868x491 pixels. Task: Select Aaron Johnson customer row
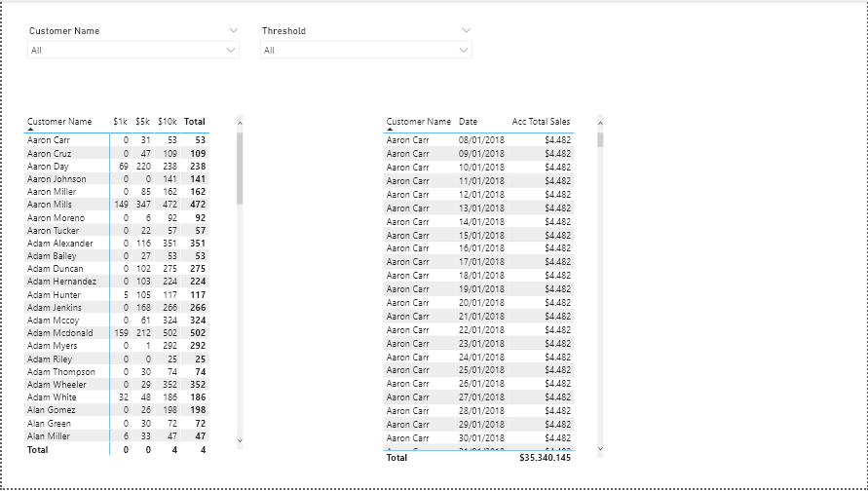click(116, 179)
